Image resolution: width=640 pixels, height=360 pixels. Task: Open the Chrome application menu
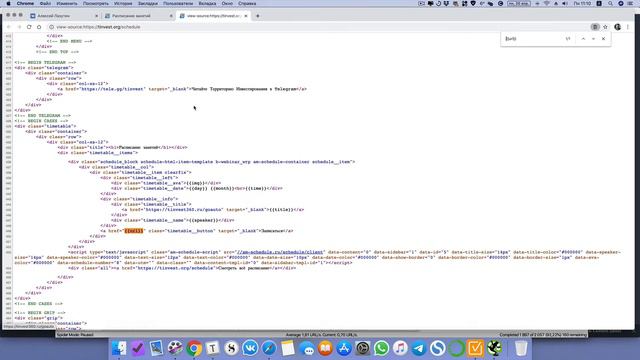pos(25,3)
